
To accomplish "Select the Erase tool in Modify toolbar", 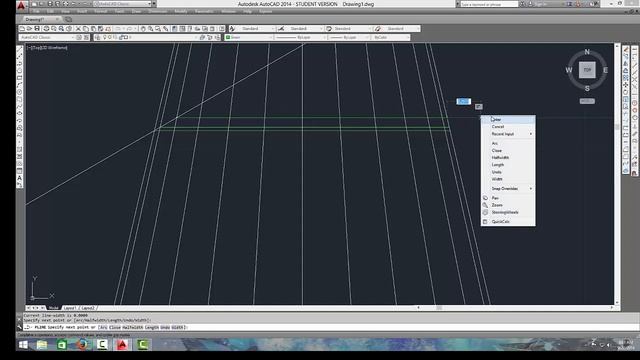I will coord(626,49).
